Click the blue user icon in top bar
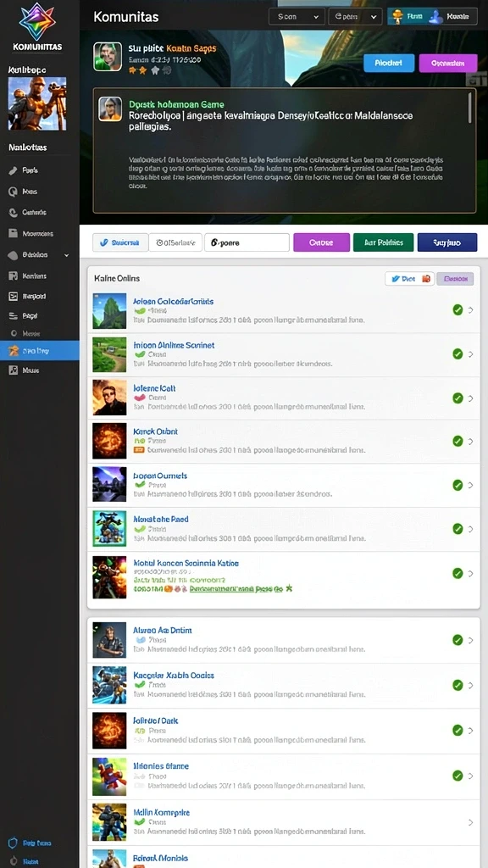488x868 pixels. [436, 17]
